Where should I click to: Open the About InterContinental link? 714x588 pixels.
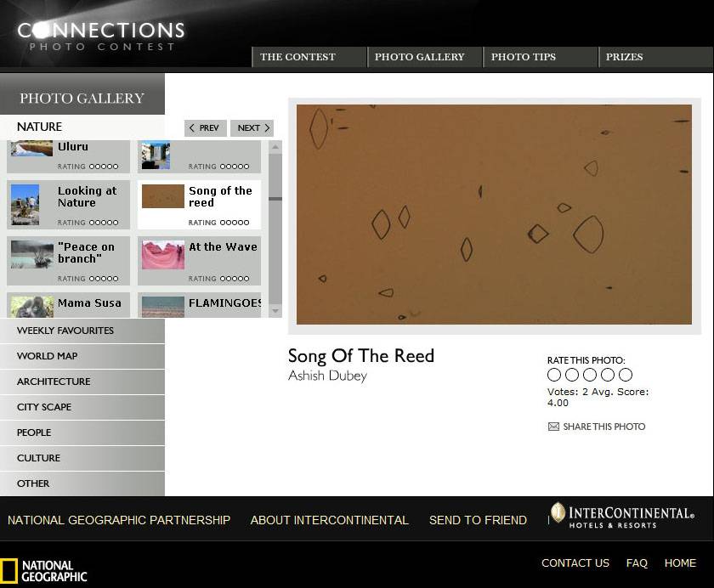tap(329, 520)
